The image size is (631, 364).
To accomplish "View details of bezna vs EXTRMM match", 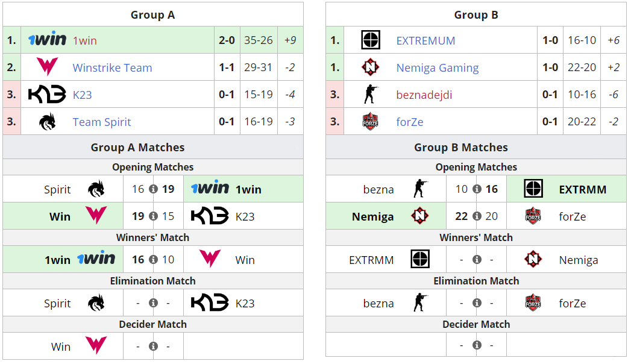I will click(x=477, y=189).
